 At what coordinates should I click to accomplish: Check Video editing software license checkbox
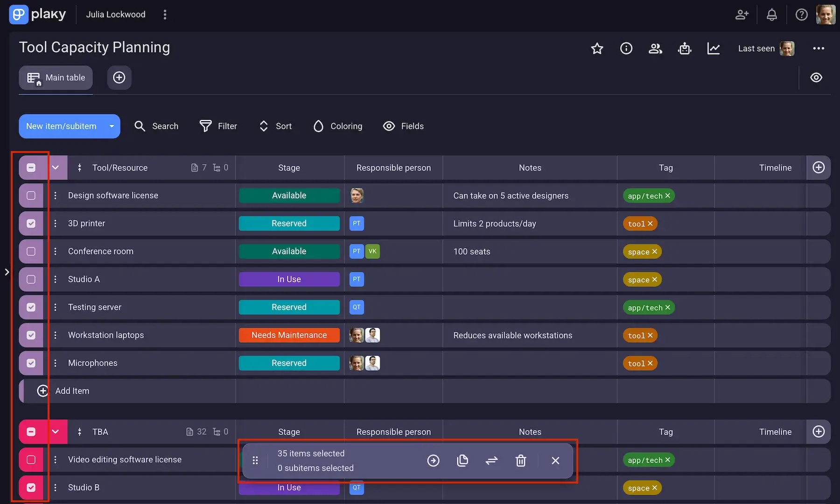[x=31, y=460]
